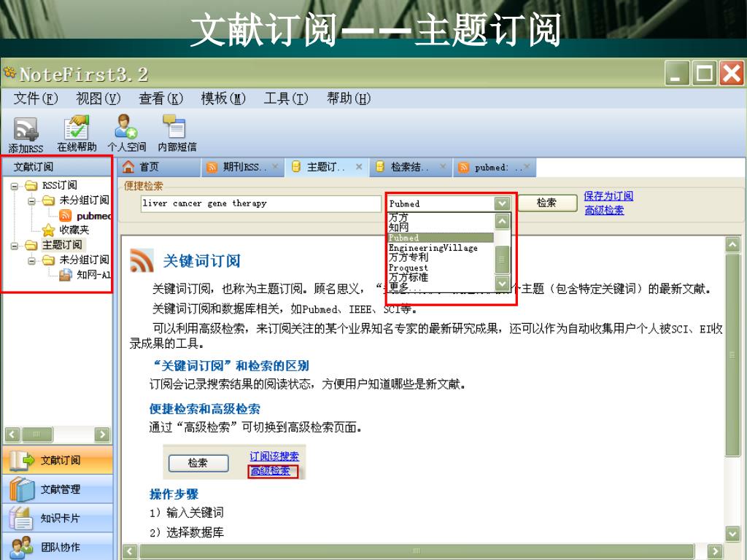Switch to the 团队协作 panel
Image resolution: width=747 pixels, height=560 pixels.
point(58,547)
